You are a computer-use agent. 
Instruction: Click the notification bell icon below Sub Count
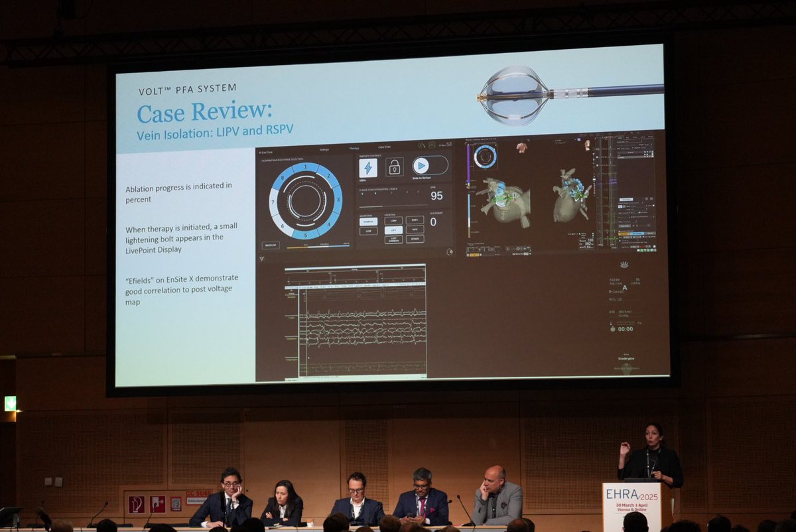tap(450, 251)
